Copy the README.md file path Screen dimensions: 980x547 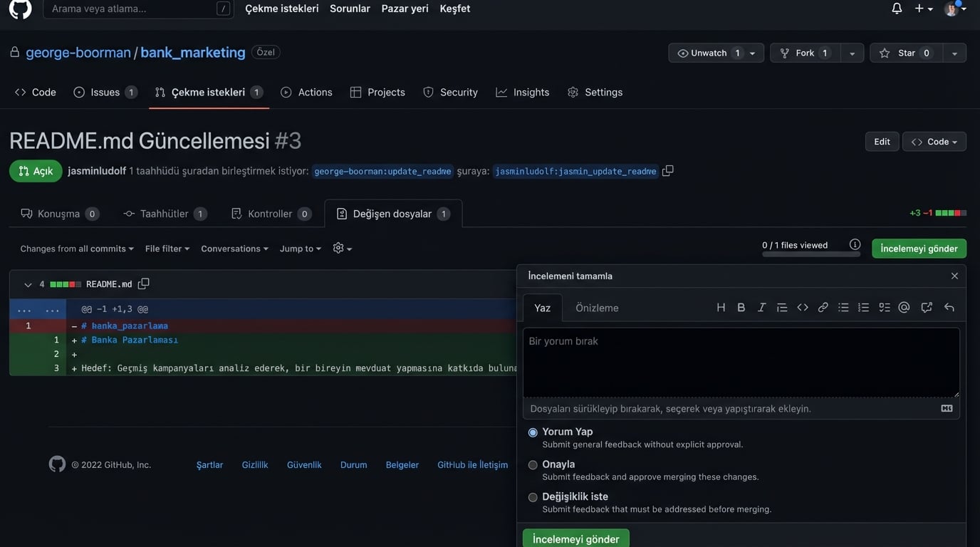coord(143,284)
